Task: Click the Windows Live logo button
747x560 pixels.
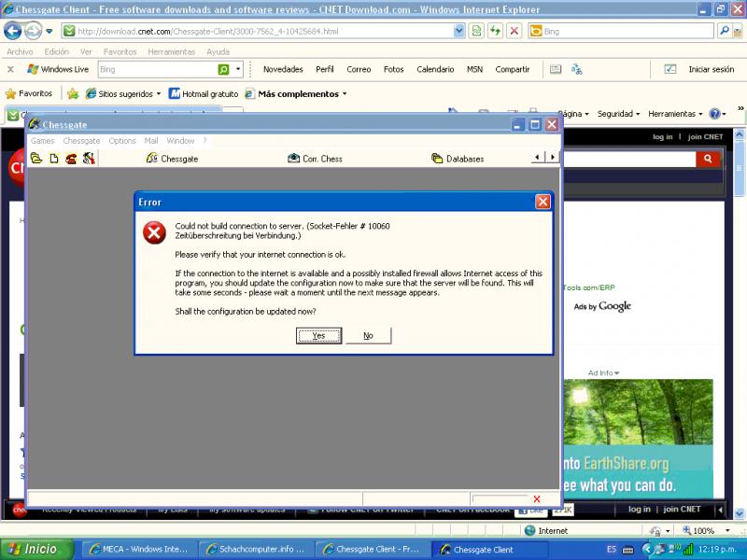Action: coord(58,69)
